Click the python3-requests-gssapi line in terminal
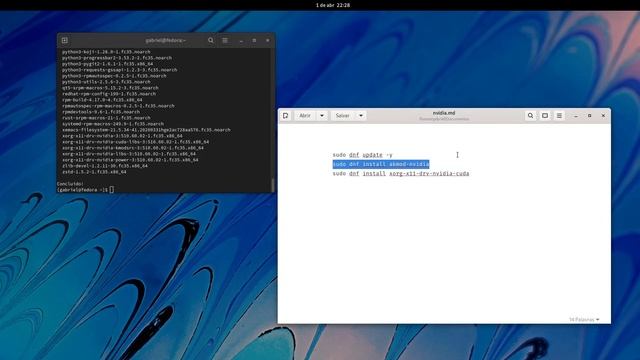This screenshot has height=360, width=640. point(120,70)
